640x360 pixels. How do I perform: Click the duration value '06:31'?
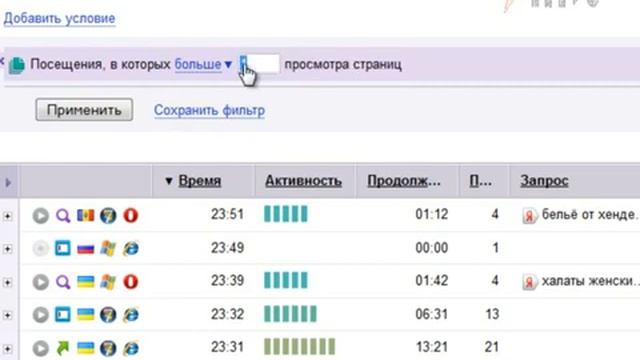[432, 314]
